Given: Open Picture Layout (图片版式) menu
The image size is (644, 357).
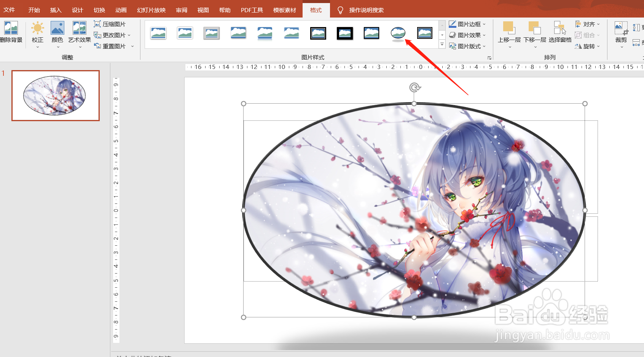Looking at the screenshot, I should pyautogui.click(x=467, y=46).
